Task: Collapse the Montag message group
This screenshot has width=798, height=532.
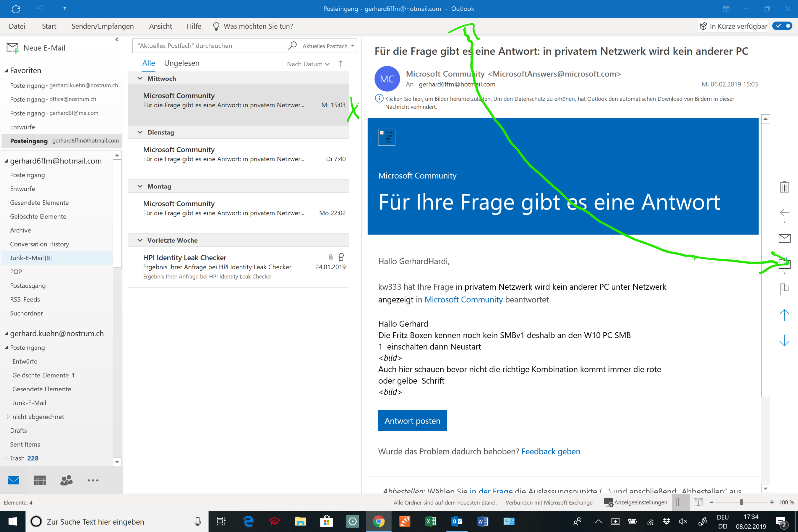Action: tap(140, 186)
